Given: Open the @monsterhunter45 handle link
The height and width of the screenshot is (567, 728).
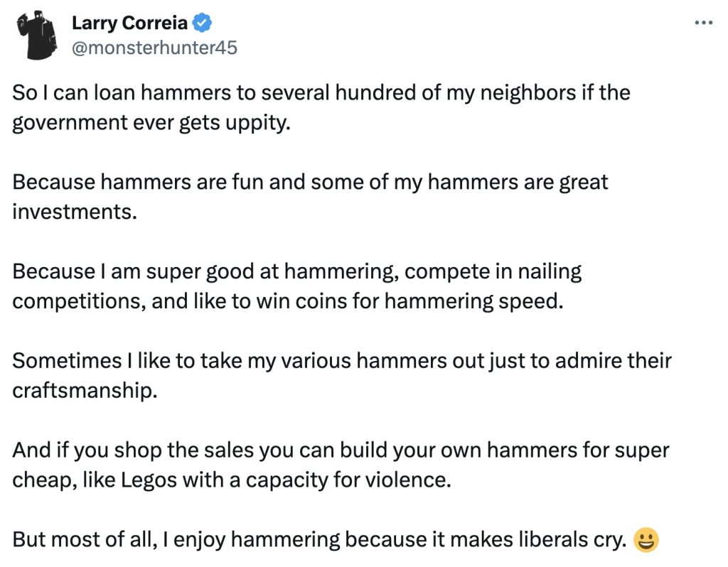Looking at the screenshot, I should pyautogui.click(x=154, y=48).
